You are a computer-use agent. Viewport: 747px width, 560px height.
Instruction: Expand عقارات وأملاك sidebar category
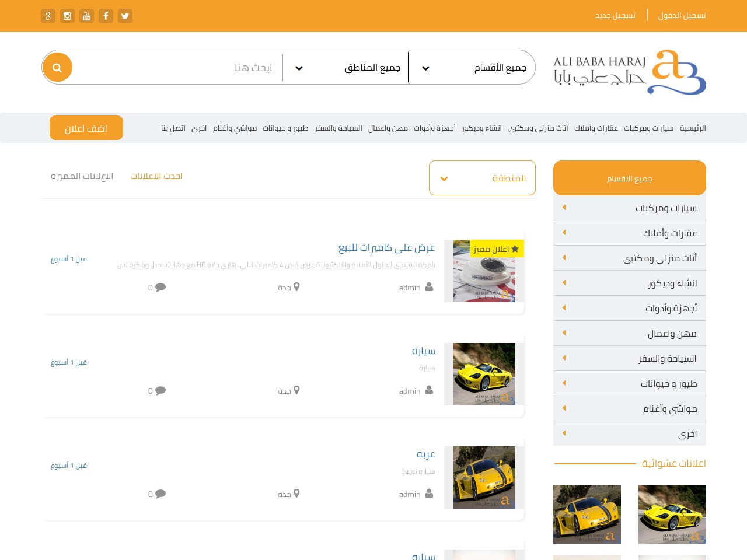(x=630, y=233)
